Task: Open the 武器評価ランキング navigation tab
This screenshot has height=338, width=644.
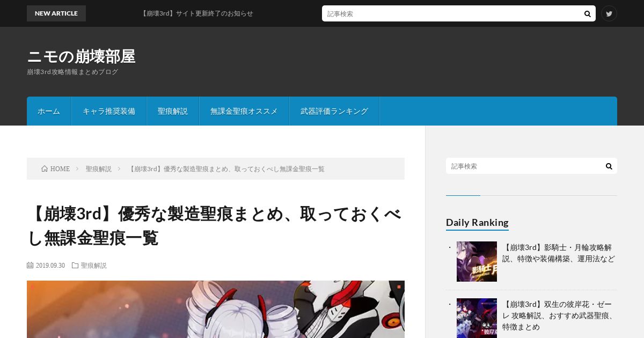Action: (x=334, y=111)
